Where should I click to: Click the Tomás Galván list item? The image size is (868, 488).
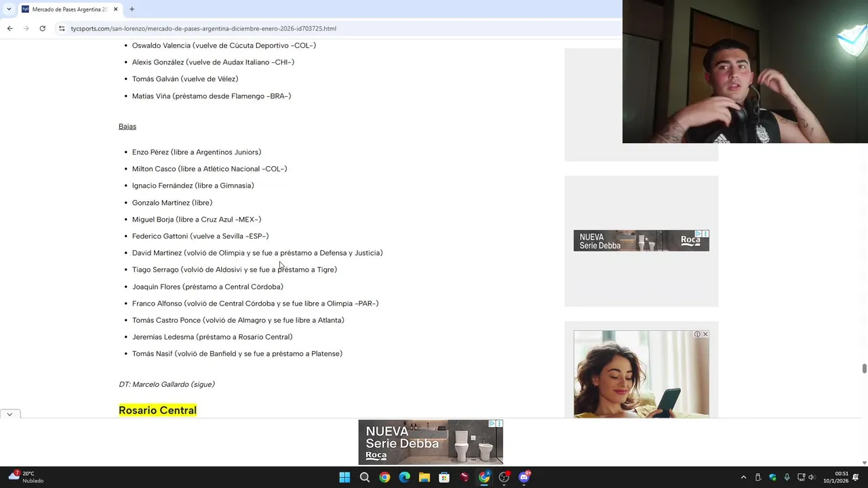185,79
